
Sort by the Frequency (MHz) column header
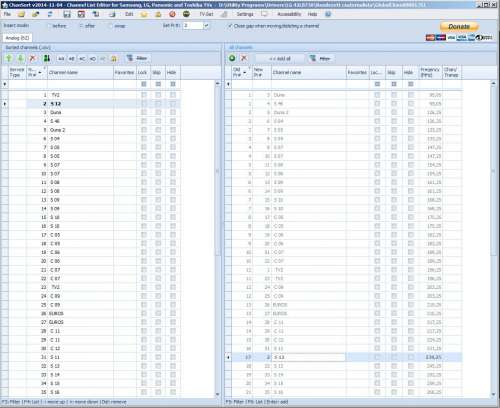(x=430, y=72)
